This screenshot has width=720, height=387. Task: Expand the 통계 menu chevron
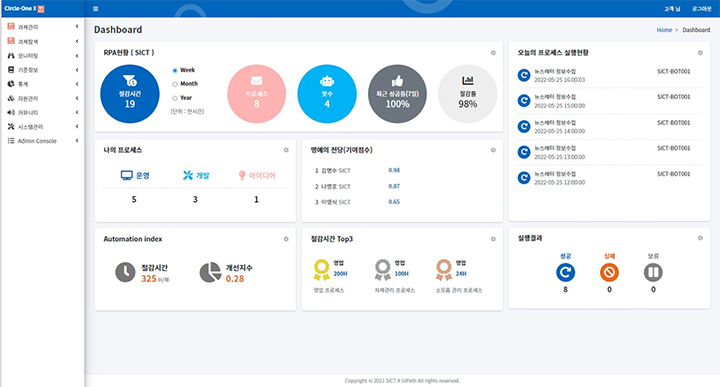tap(77, 84)
